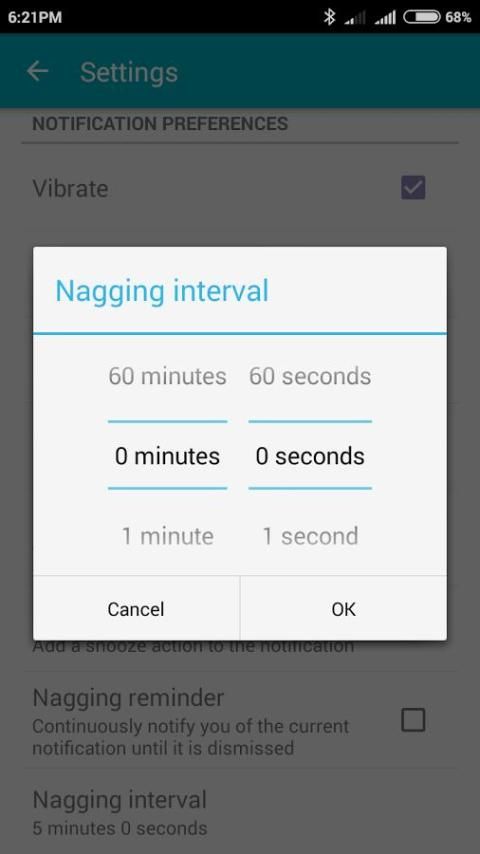Enable the Nagging reminder checkbox
Image resolution: width=480 pixels, height=854 pixels.
click(413, 720)
